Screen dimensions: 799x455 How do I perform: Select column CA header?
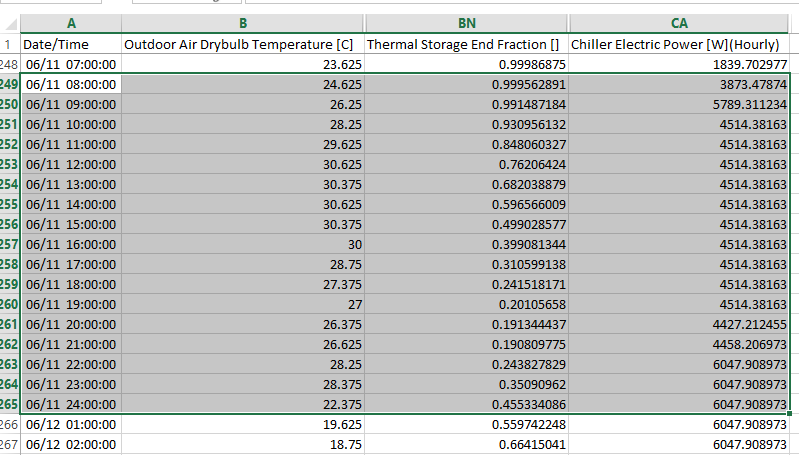click(x=679, y=23)
